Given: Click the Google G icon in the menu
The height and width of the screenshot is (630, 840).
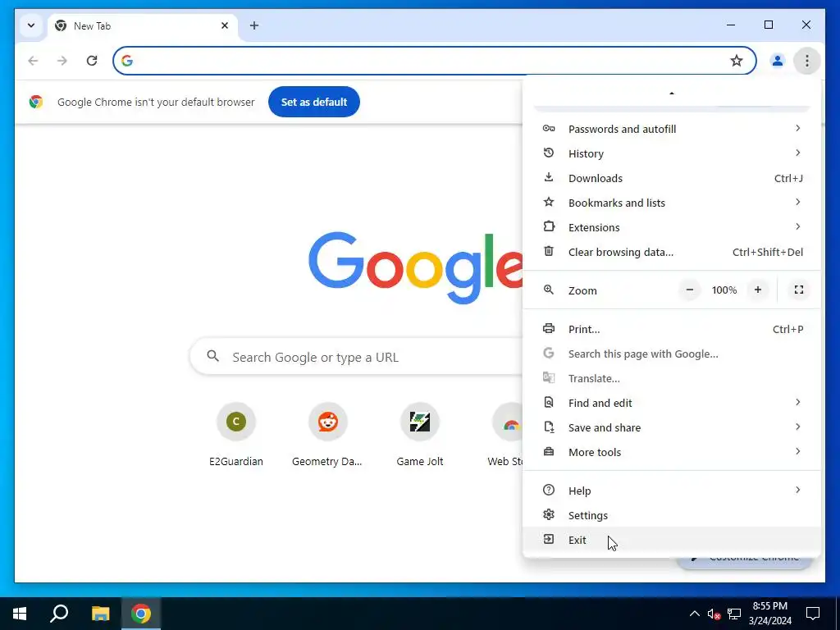Looking at the screenshot, I should pos(549,353).
